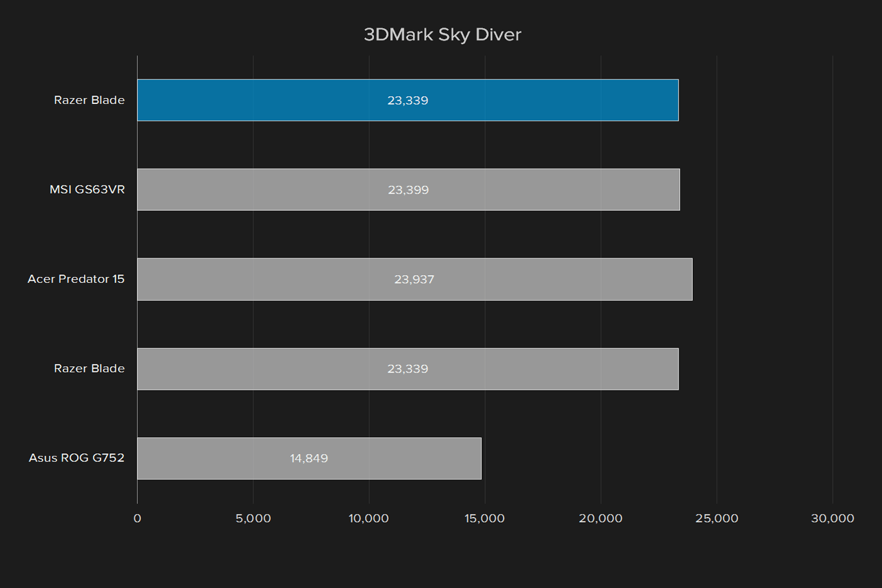Viewport: 882px width, 588px height.
Task: Click the blue bar's 23,339 value label
Action: point(408,101)
